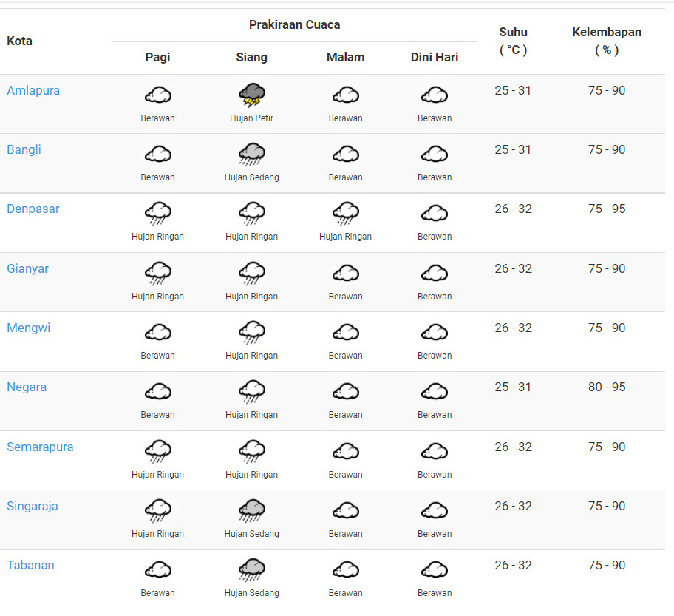Click Tabanan's Siang moderate rain icon
This screenshot has width=674, height=616.
click(251, 569)
